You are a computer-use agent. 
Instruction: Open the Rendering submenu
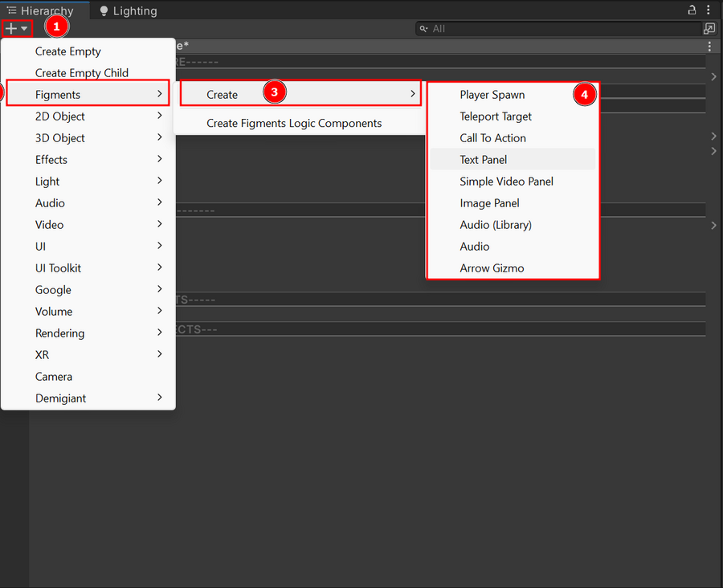pyautogui.click(x=88, y=333)
